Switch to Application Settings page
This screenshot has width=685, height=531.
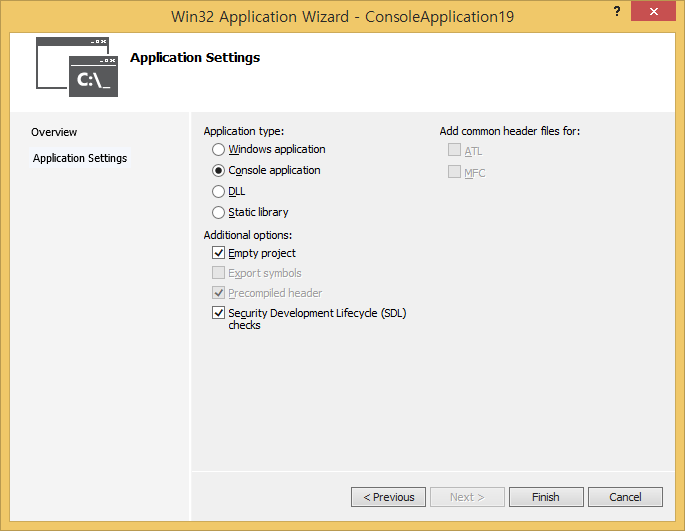pyautogui.click(x=80, y=158)
